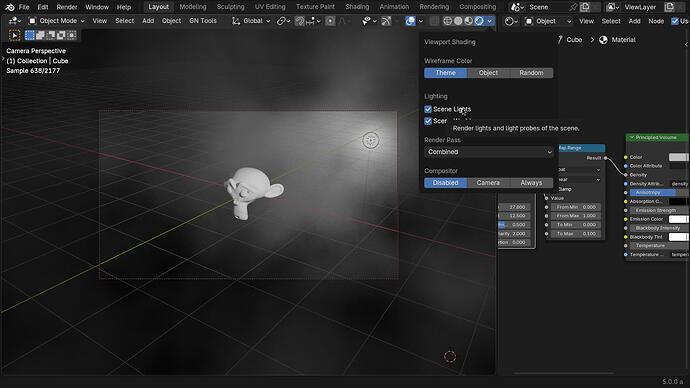690x388 pixels.
Task: Open the pivot point dropdown
Action: pos(284,21)
